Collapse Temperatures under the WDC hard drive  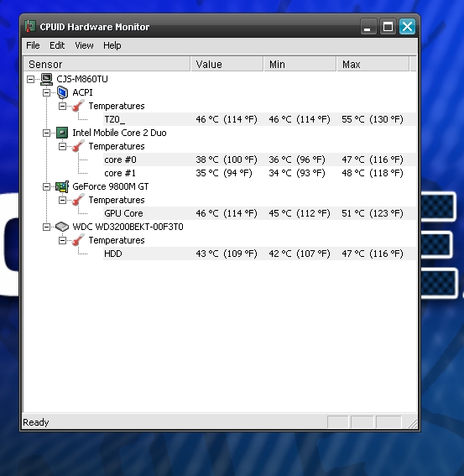(x=62, y=240)
